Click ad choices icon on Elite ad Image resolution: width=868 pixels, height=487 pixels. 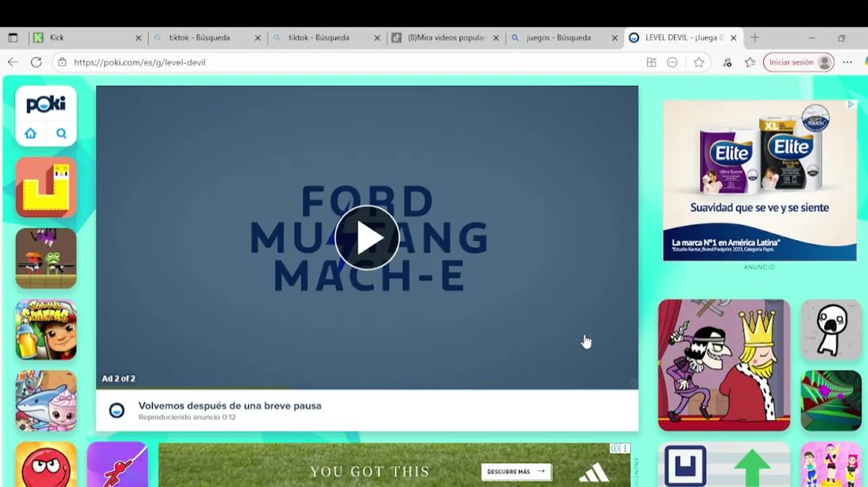[850, 105]
